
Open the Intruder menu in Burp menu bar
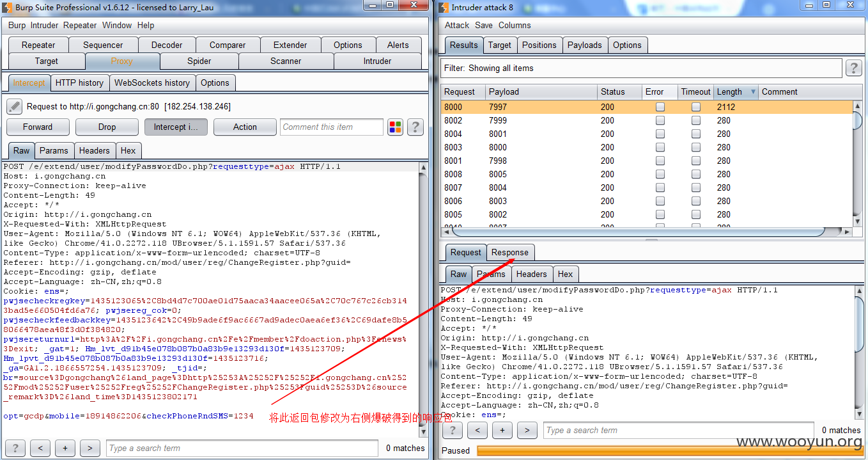44,26
